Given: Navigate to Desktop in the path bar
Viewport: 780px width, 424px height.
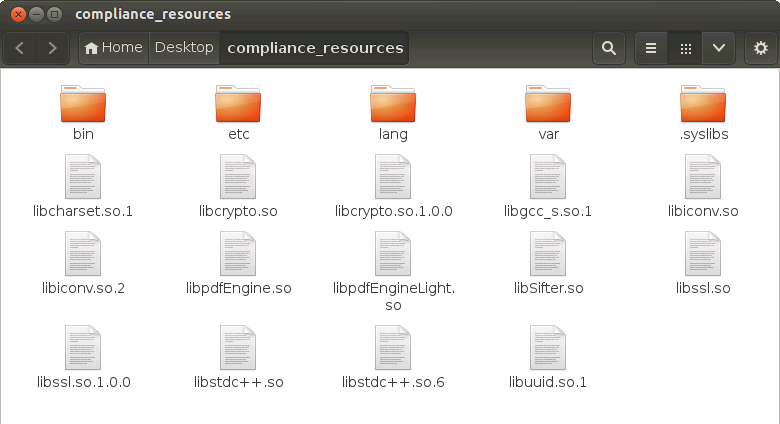Looking at the screenshot, I should click(x=184, y=48).
